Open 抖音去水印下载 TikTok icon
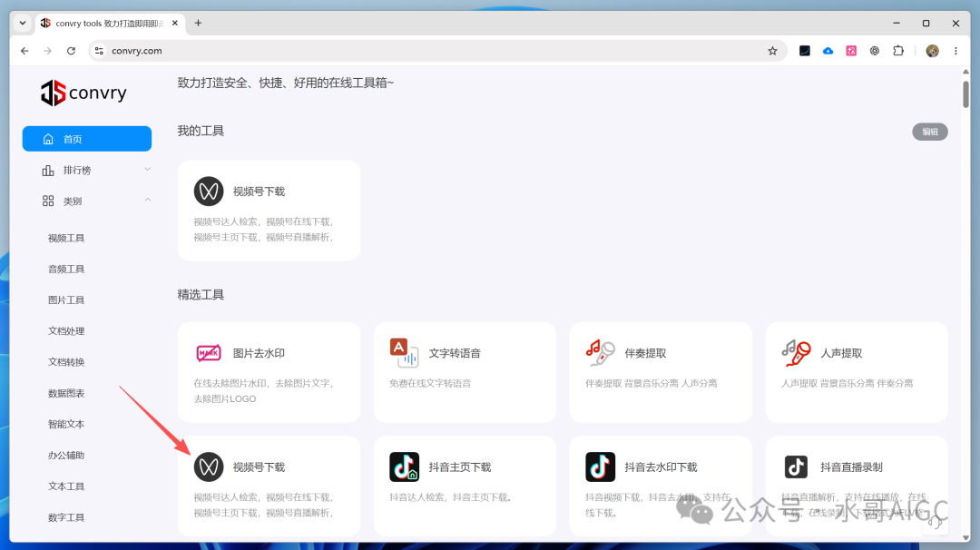980x550 pixels. coord(600,467)
